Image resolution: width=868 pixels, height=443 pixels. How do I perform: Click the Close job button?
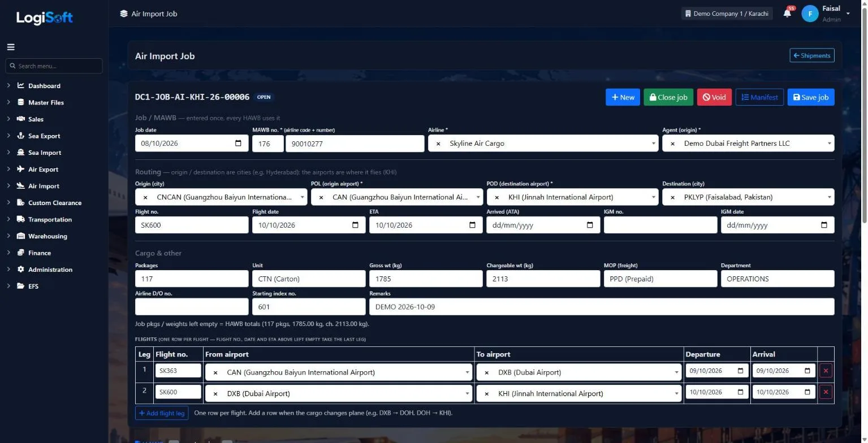[x=668, y=97]
